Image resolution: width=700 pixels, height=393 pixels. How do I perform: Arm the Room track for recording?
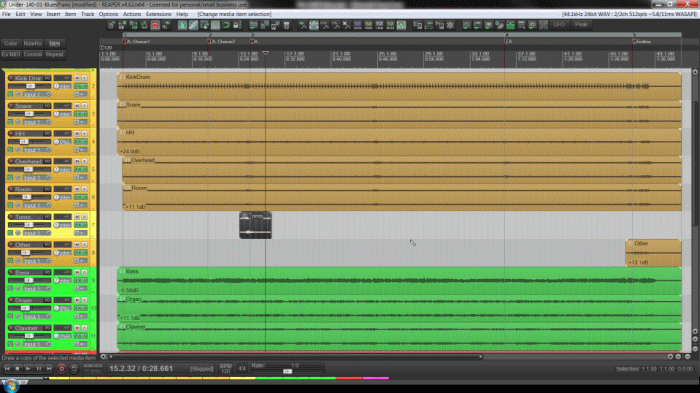[x=11, y=189]
